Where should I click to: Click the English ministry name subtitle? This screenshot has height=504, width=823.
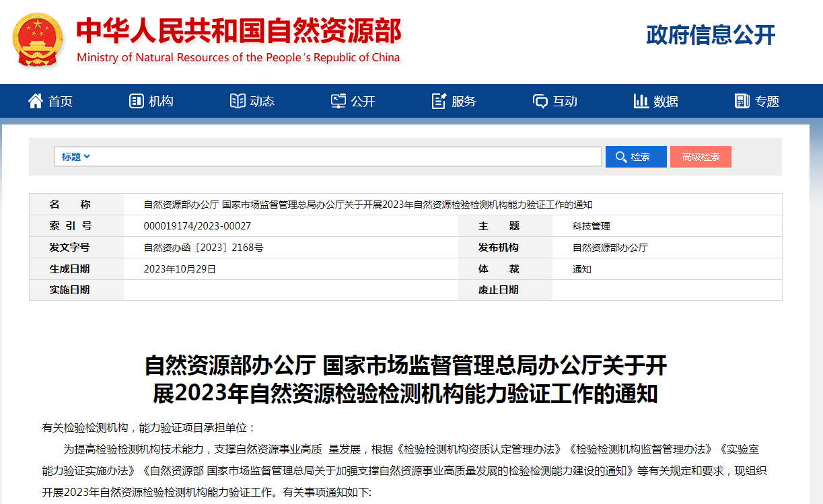coord(238,58)
